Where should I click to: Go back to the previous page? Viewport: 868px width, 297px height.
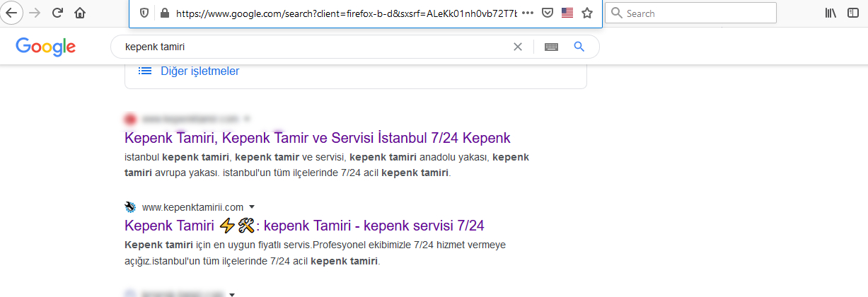point(13,13)
